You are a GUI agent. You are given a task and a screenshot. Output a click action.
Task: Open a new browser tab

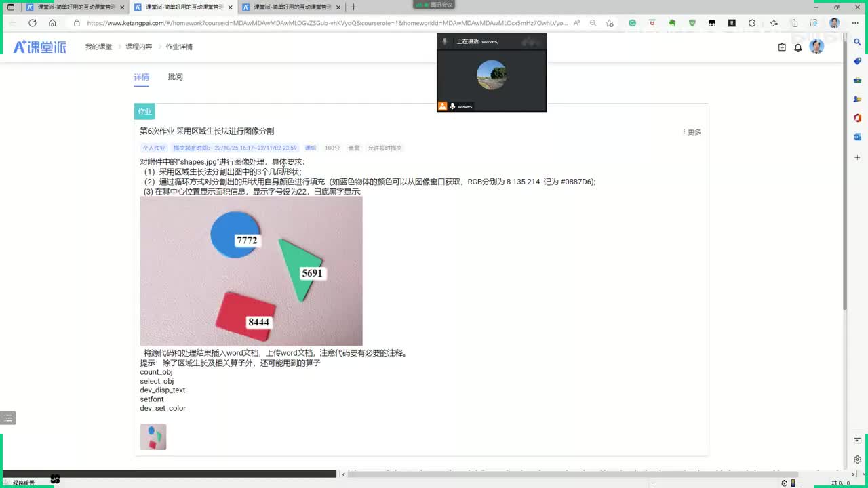click(x=353, y=7)
